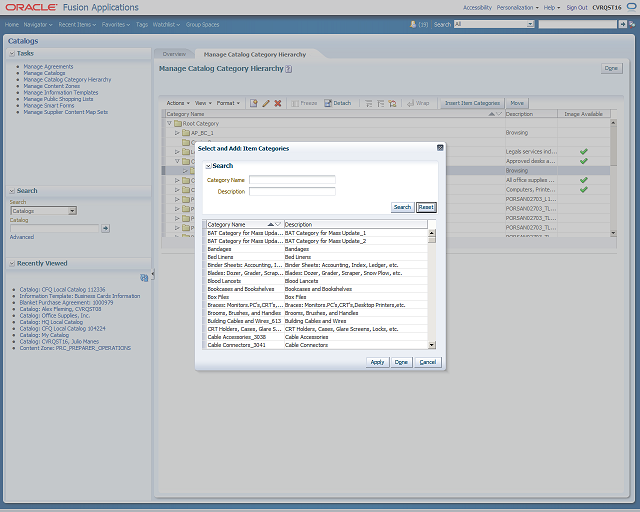Open the global Search scope dropdown
This screenshot has width=640, height=512.
(530, 24)
